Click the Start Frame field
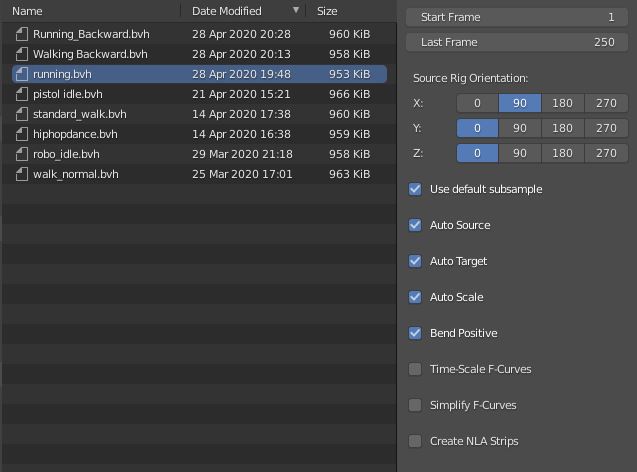This screenshot has height=472, width=637. coord(517,17)
